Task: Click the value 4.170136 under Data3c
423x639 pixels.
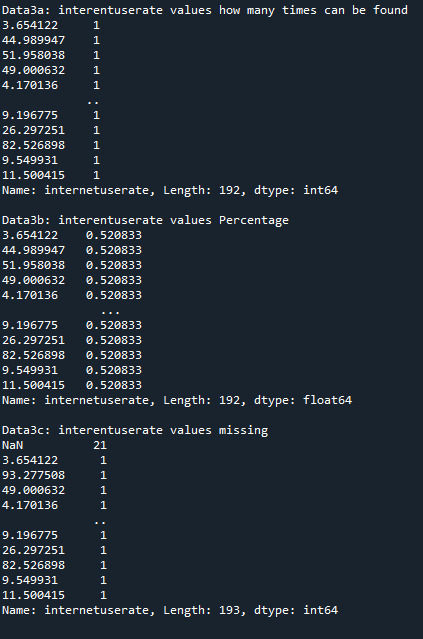Action: [30, 505]
